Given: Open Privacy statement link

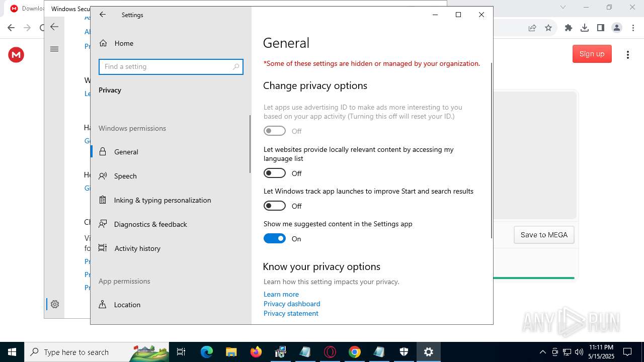Looking at the screenshot, I should tap(291, 313).
